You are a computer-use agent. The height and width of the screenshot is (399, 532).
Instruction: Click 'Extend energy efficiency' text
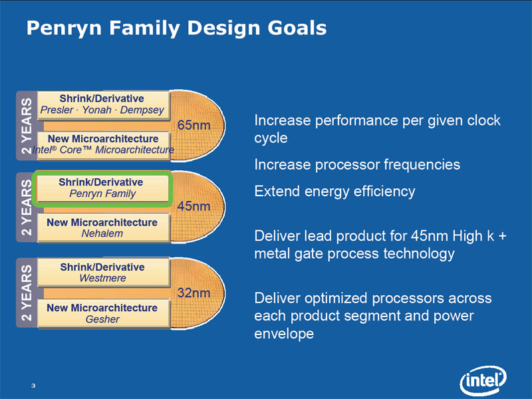[334, 192]
